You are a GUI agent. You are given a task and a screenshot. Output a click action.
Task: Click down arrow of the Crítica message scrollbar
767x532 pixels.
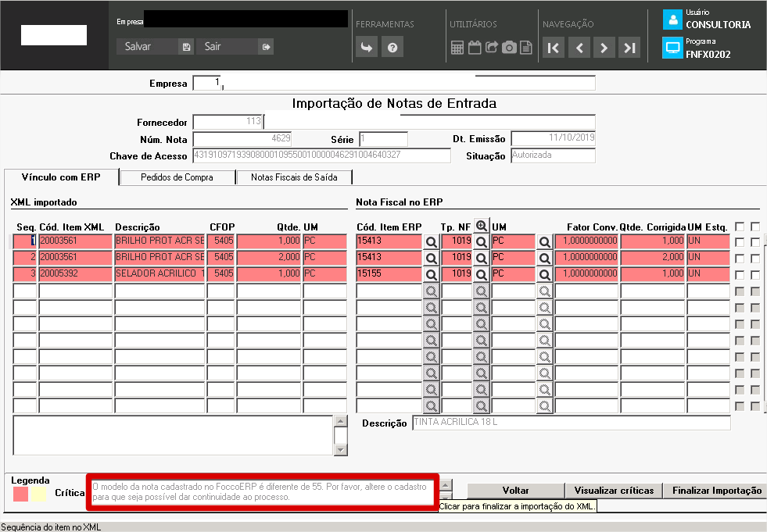click(446, 497)
